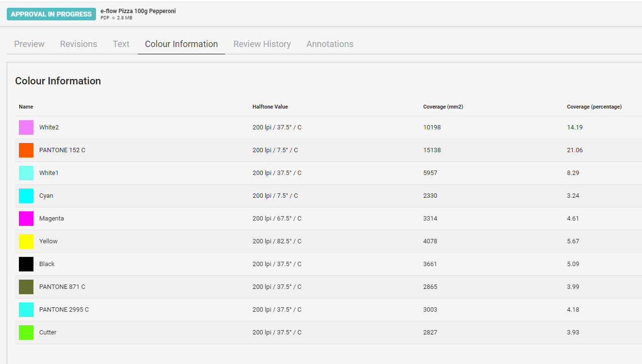Go to the Text tab
This screenshot has height=364, width=642.
pyautogui.click(x=121, y=44)
